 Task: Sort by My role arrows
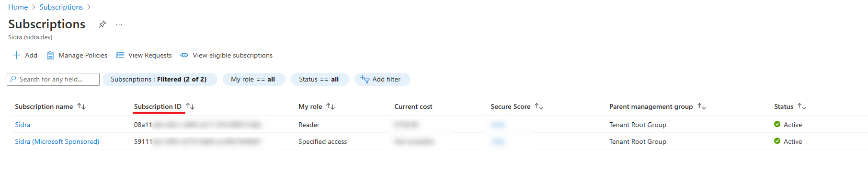pyautogui.click(x=331, y=106)
